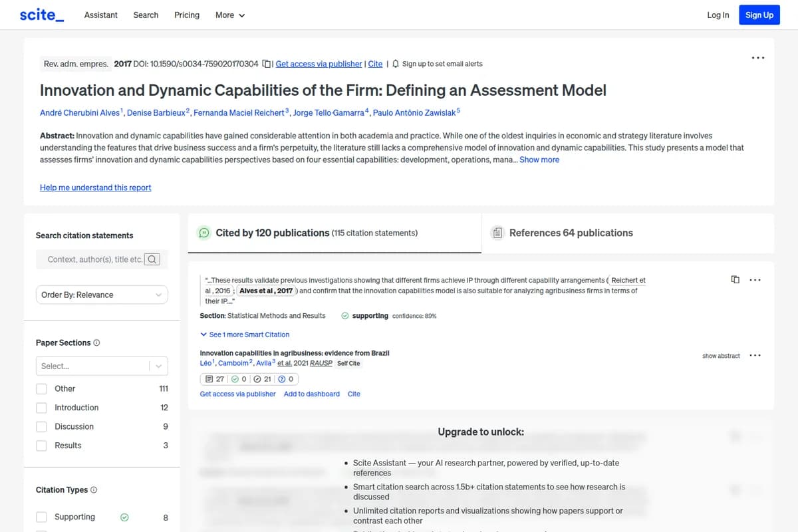Open the Paper Sections Select dropdown

tap(101, 366)
